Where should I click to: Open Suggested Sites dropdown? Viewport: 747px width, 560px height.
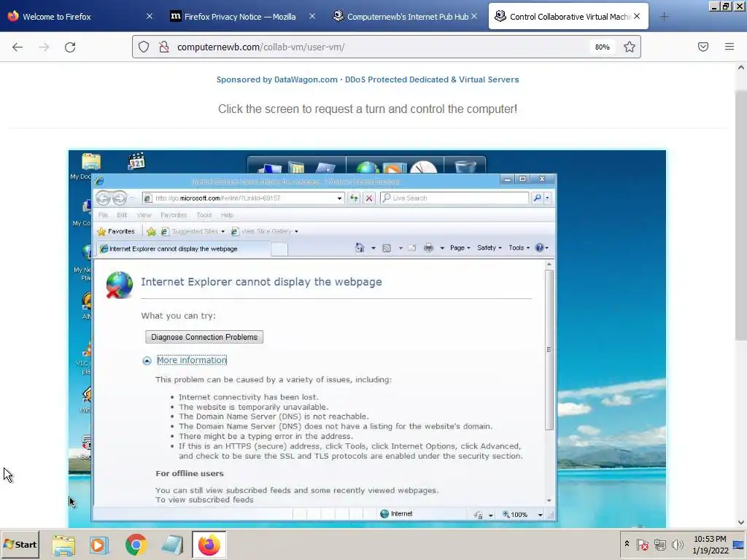(x=193, y=231)
